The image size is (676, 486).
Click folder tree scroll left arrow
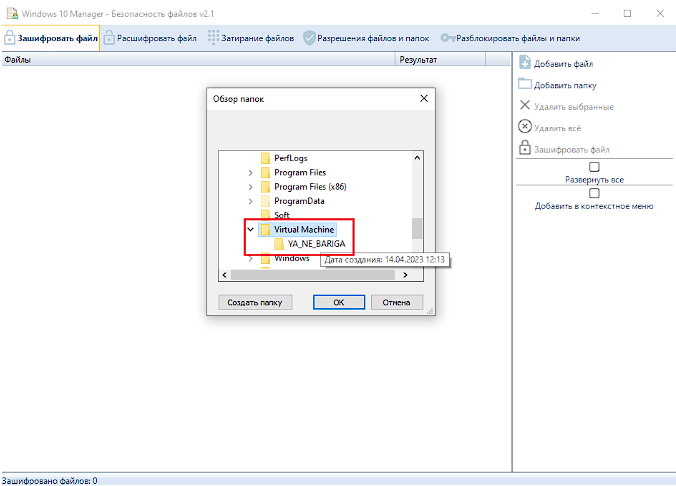[x=225, y=275]
